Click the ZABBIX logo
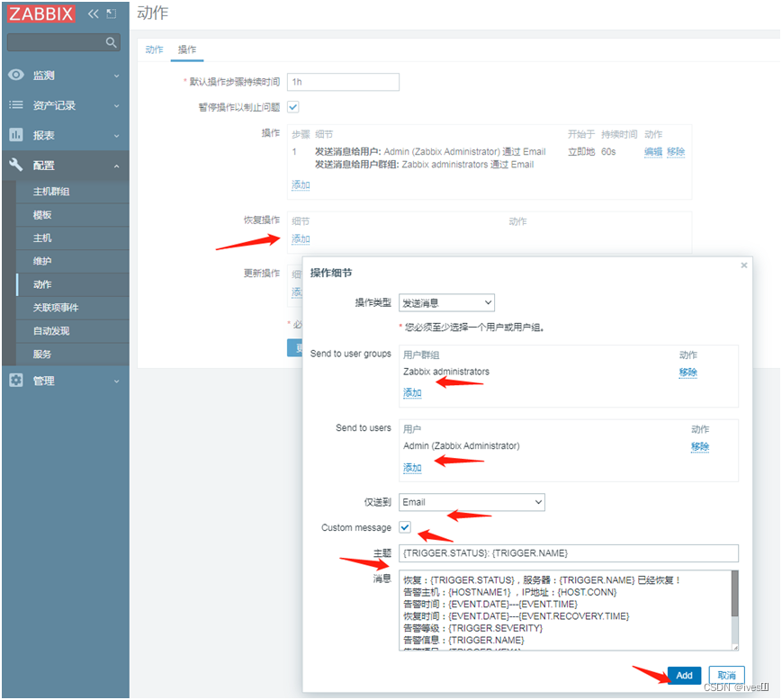 pos(40,13)
